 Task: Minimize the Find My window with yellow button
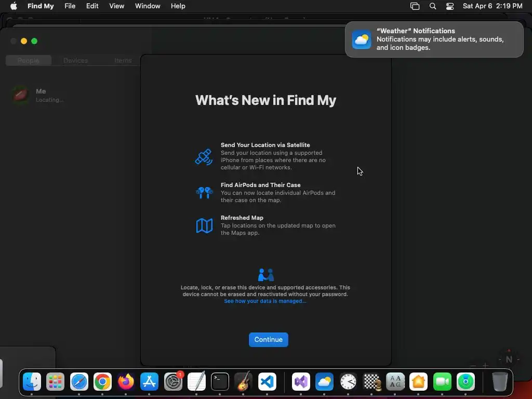coord(24,41)
